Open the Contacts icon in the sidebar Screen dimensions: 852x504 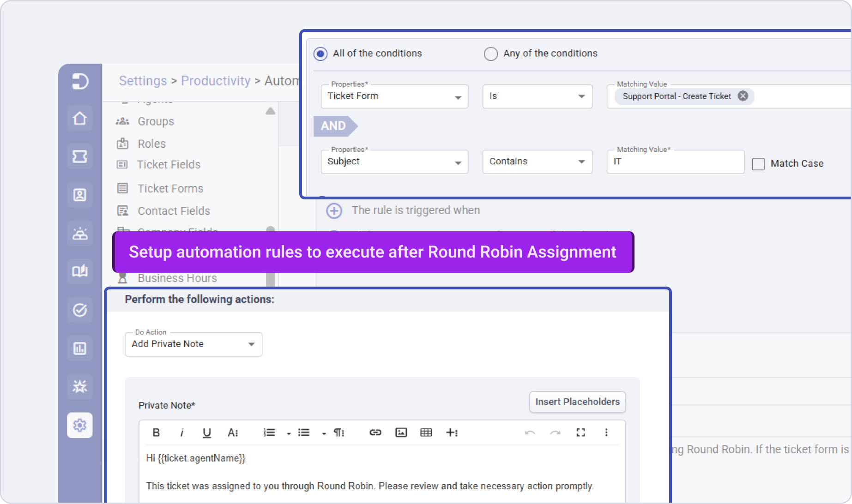click(80, 195)
